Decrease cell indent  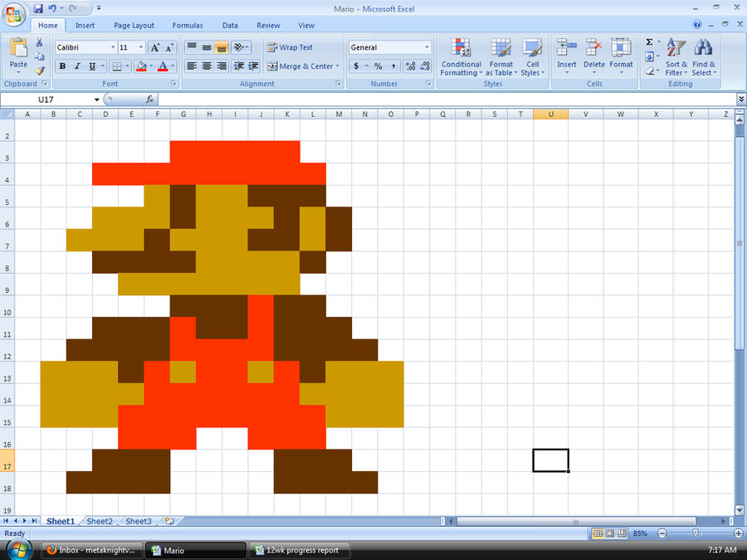(239, 66)
